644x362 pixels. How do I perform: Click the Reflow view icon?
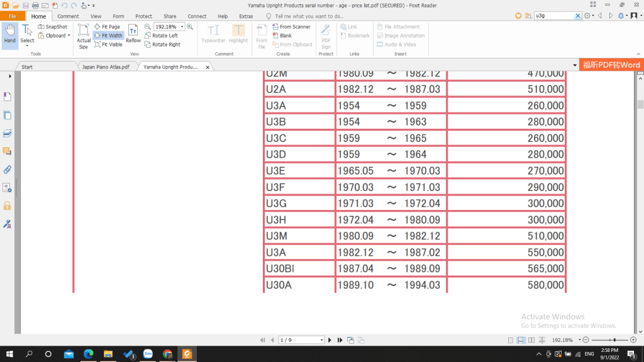pos(133,33)
